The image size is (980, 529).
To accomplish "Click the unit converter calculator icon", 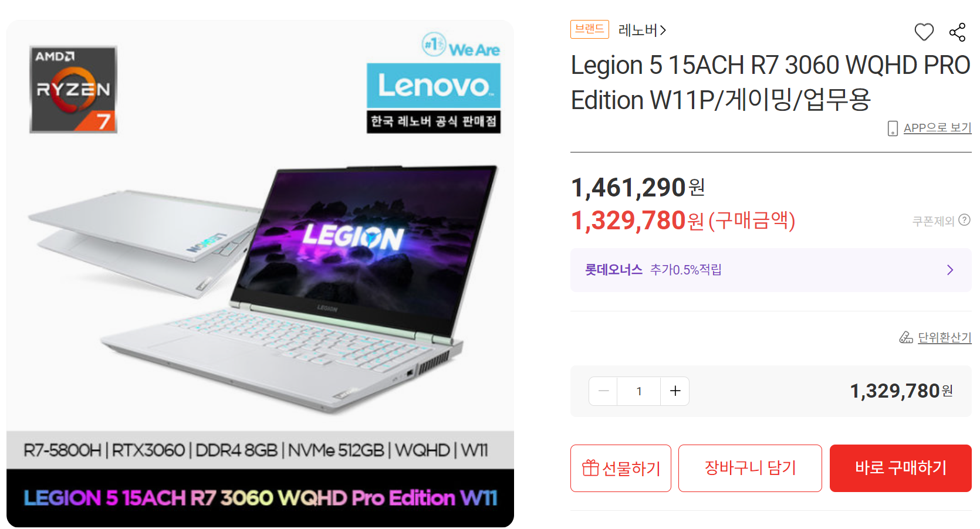I will click(906, 337).
